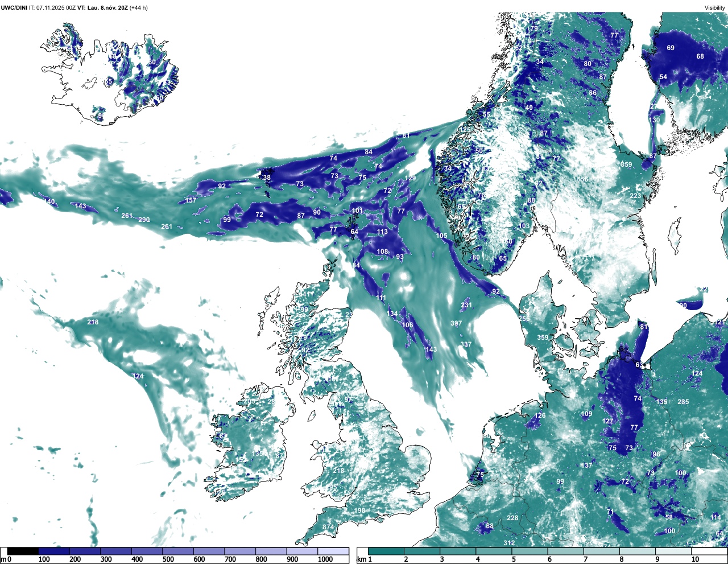Click the '397' visibility value on map
Viewport: 728px width, 564px height.
point(456,323)
